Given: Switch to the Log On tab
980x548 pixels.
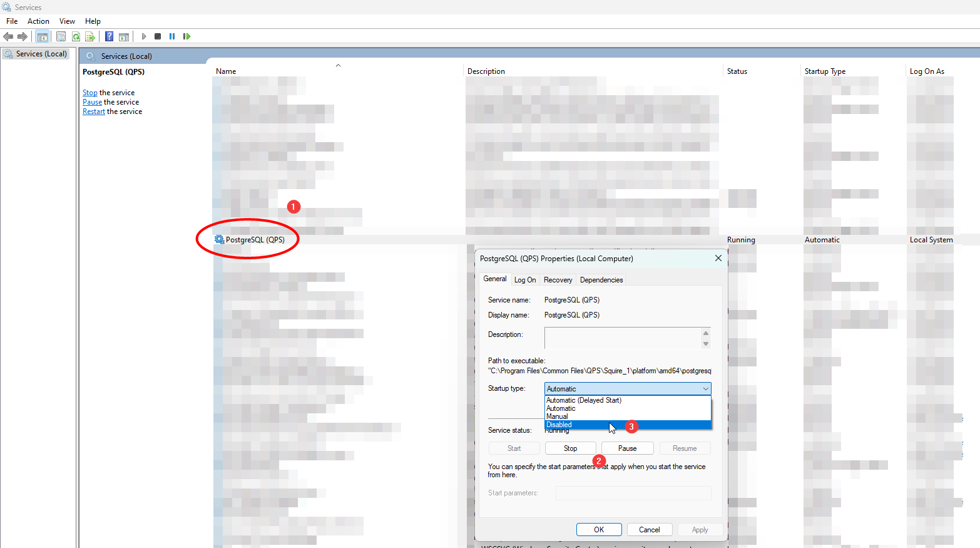Looking at the screenshot, I should [525, 280].
